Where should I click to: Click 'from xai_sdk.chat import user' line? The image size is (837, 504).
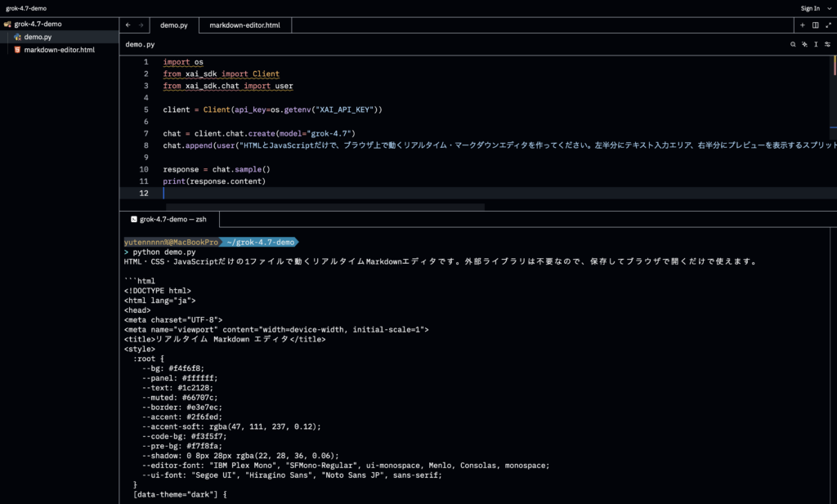(x=228, y=86)
